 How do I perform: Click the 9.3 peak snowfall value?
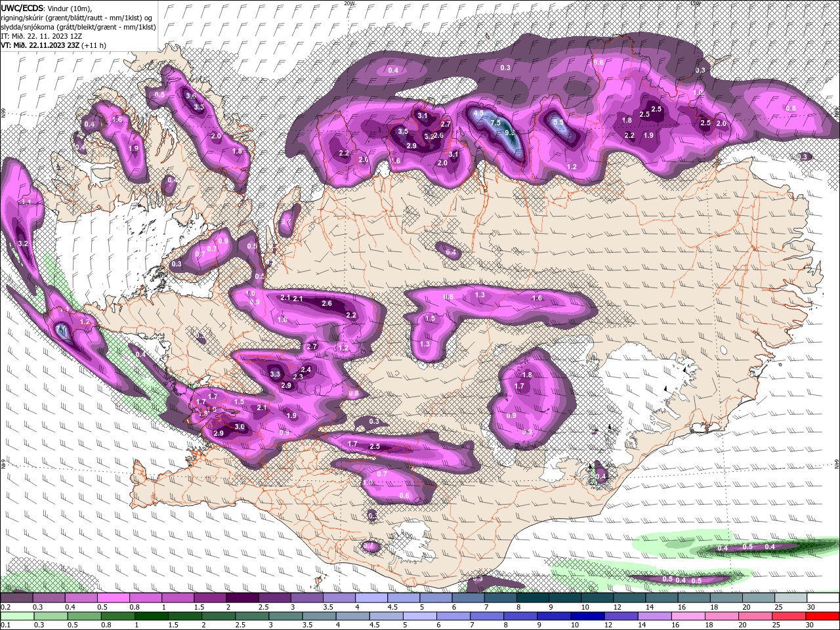(509, 132)
